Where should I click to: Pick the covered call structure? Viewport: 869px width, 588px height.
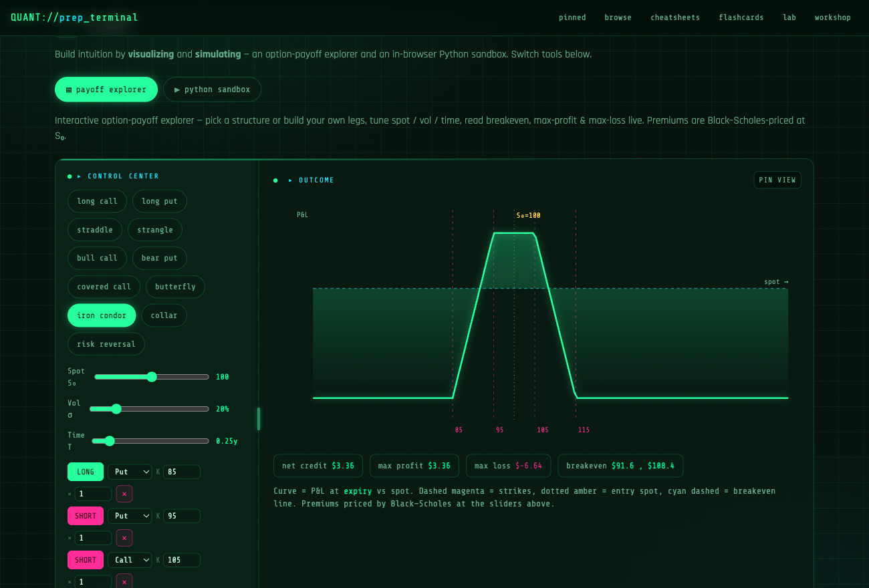(x=104, y=287)
